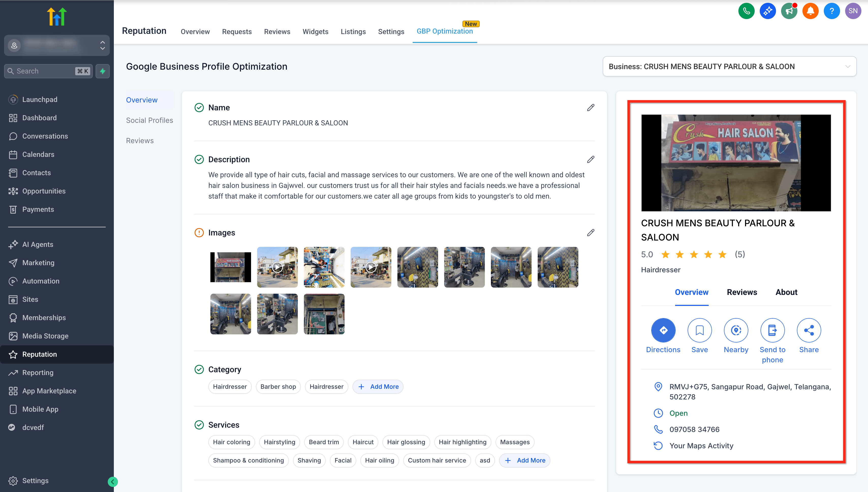Open Reviews tab in profile preview
The height and width of the screenshot is (492, 868).
click(742, 292)
